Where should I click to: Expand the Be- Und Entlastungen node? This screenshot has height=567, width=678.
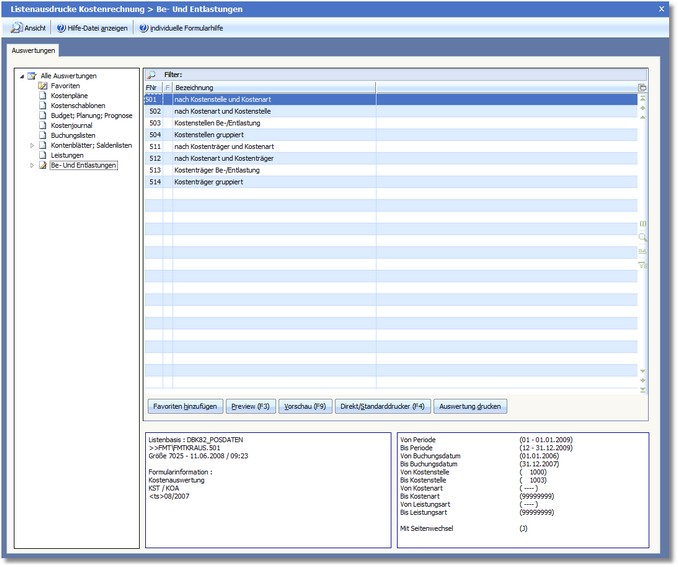[31, 166]
